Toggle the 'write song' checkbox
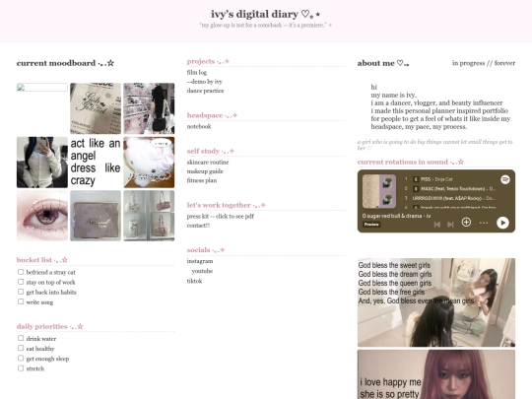This screenshot has height=399, width=532. (21, 301)
